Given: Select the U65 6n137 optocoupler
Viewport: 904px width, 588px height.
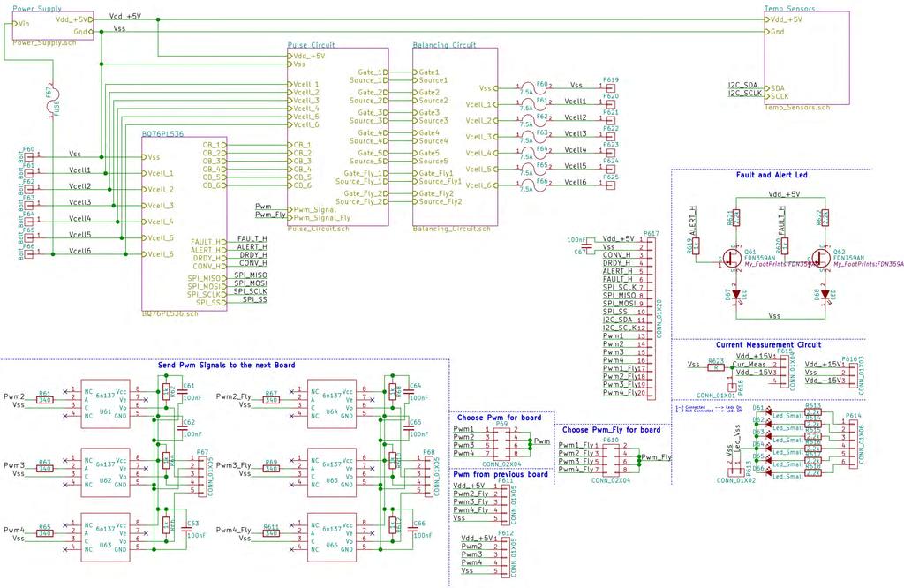Looking at the screenshot, I should coord(332,472).
